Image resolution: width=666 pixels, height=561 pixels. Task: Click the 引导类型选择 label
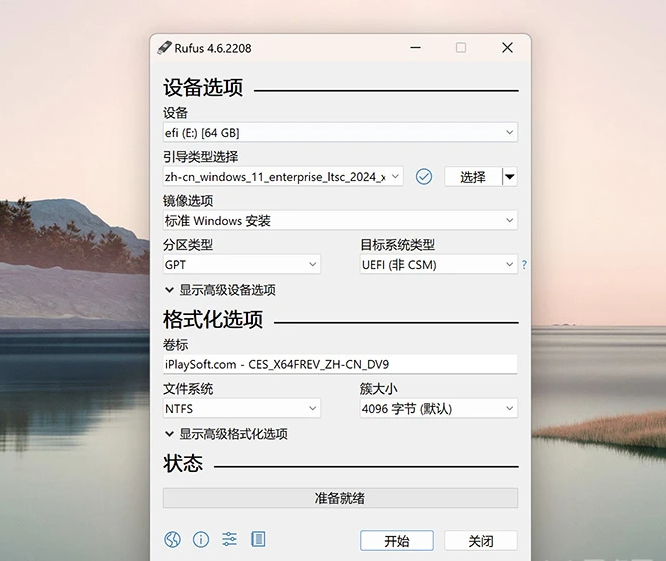click(x=200, y=157)
